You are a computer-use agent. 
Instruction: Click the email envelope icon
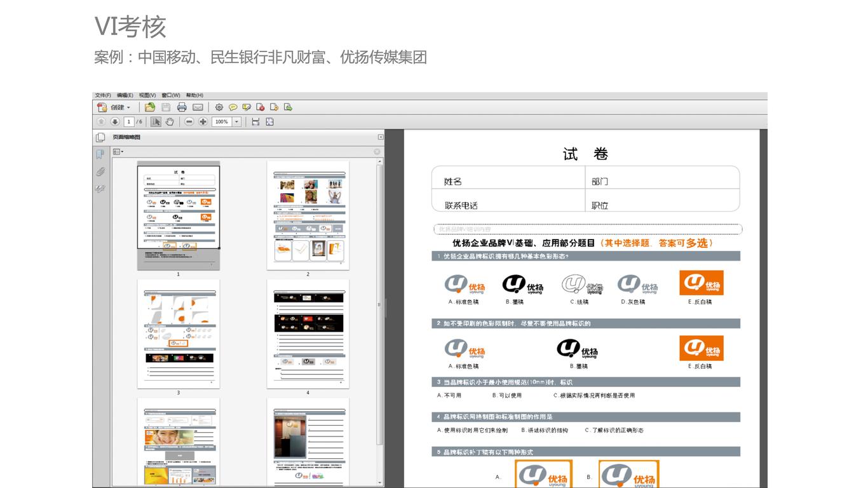tap(198, 107)
